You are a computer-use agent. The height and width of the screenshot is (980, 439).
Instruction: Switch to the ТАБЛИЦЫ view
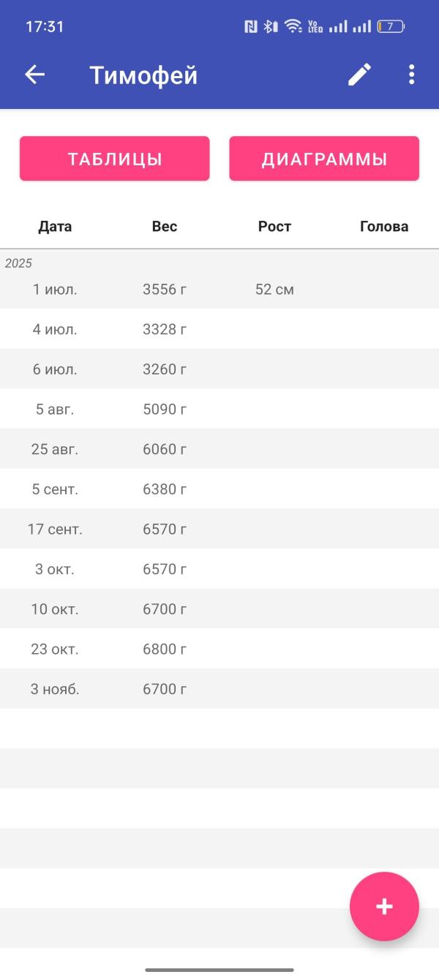click(x=115, y=159)
